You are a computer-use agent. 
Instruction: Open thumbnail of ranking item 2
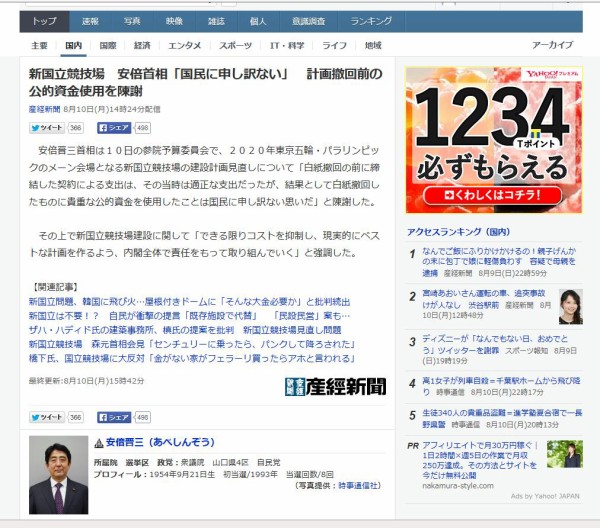[x=570, y=305]
